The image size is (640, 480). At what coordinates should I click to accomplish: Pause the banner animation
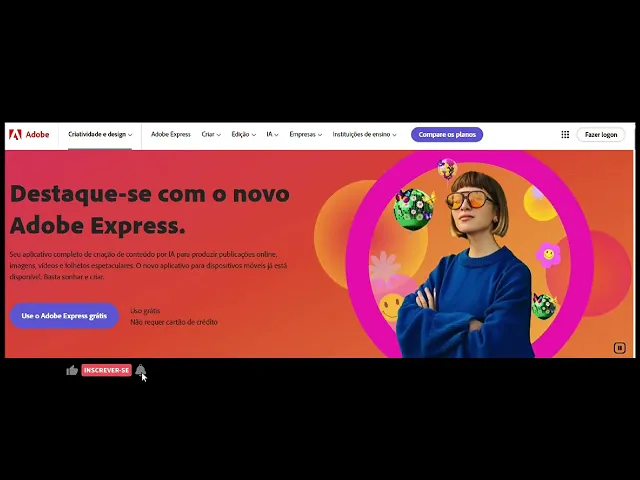click(619, 348)
